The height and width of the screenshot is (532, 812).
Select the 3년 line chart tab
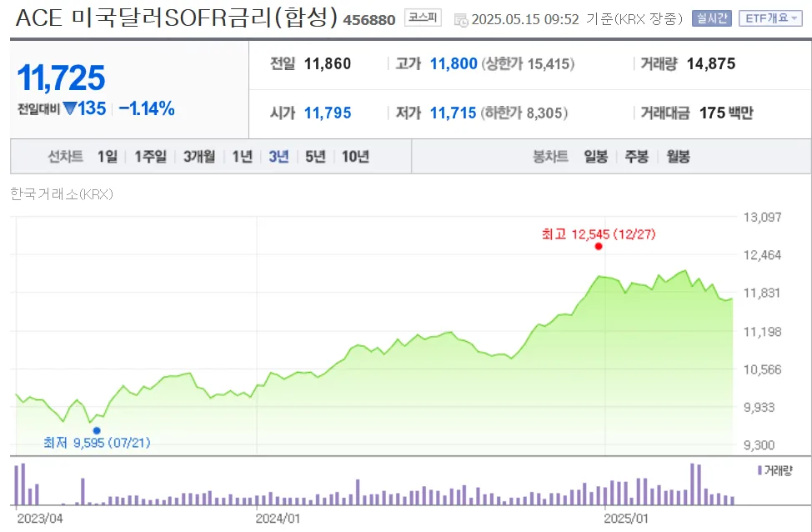pyautogui.click(x=278, y=157)
